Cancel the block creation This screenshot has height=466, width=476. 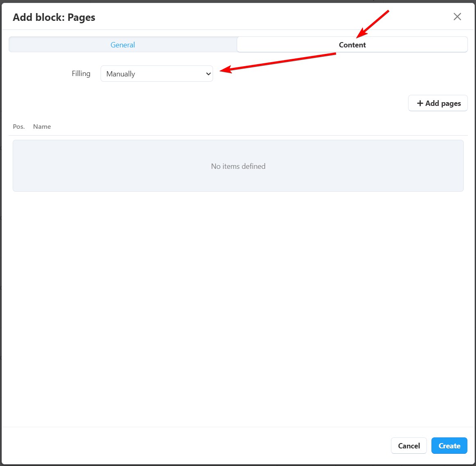pyautogui.click(x=409, y=446)
